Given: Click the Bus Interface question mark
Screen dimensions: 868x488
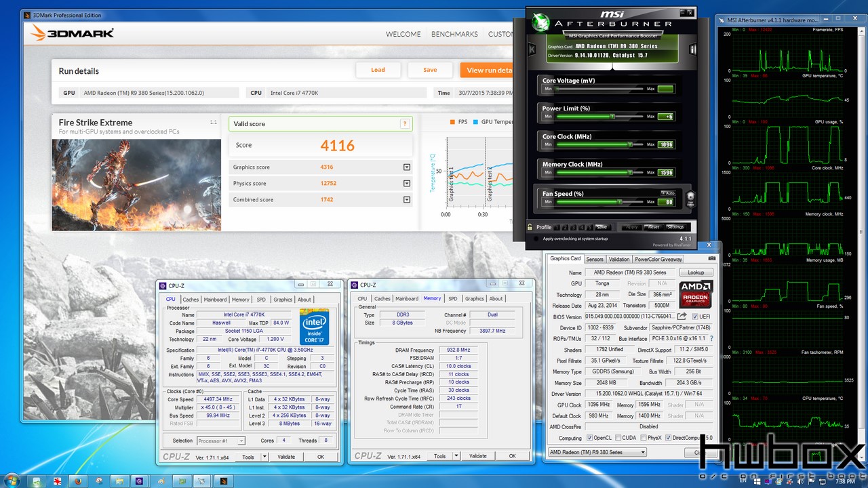Looking at the screenshot, I should (x=711, y=338).
